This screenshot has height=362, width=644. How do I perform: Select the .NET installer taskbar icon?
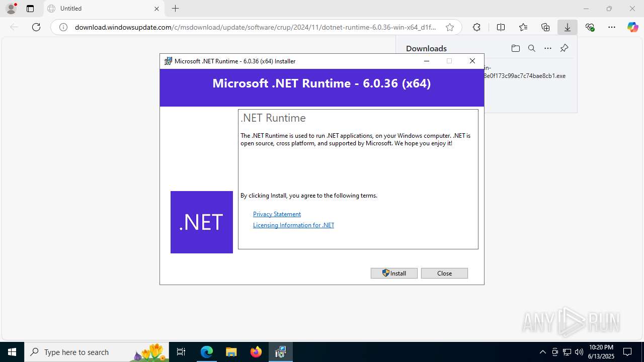coord(280,352)
